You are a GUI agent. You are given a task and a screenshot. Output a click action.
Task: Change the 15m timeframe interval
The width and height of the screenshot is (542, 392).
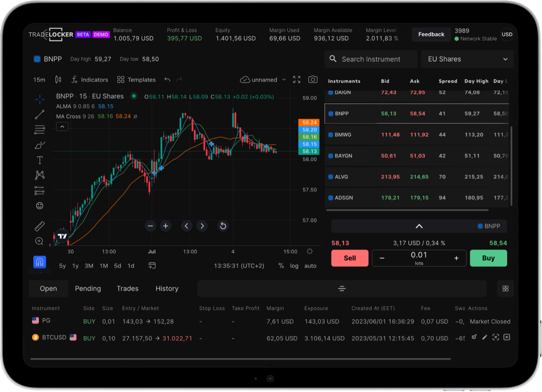(x=40, y=80)
